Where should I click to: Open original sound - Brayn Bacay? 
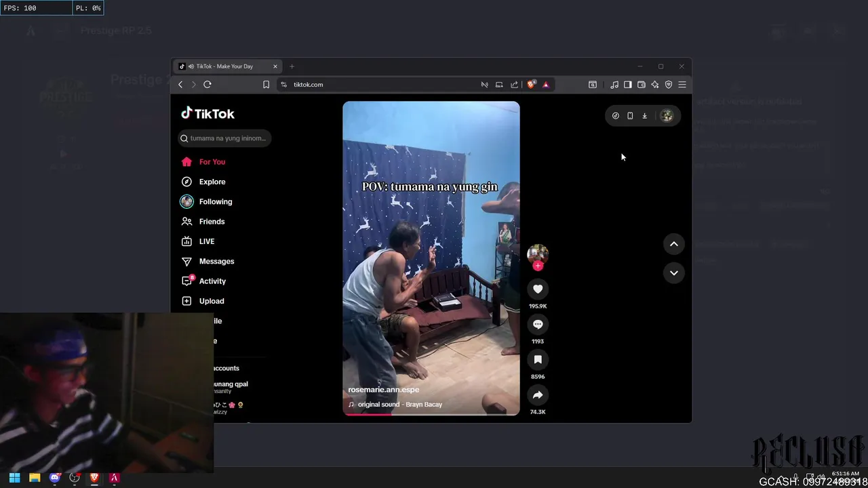coord(400,405)
